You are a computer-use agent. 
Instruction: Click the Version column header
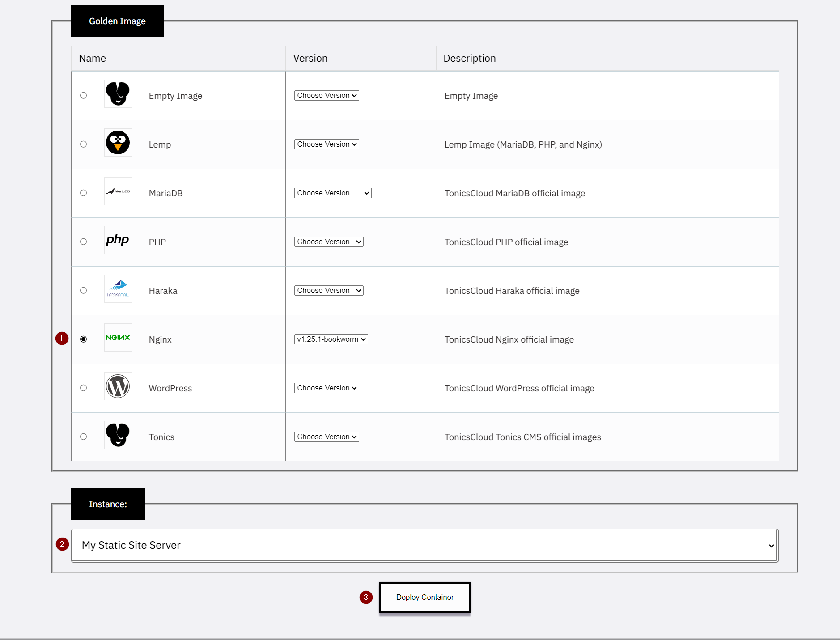point(310,59)
